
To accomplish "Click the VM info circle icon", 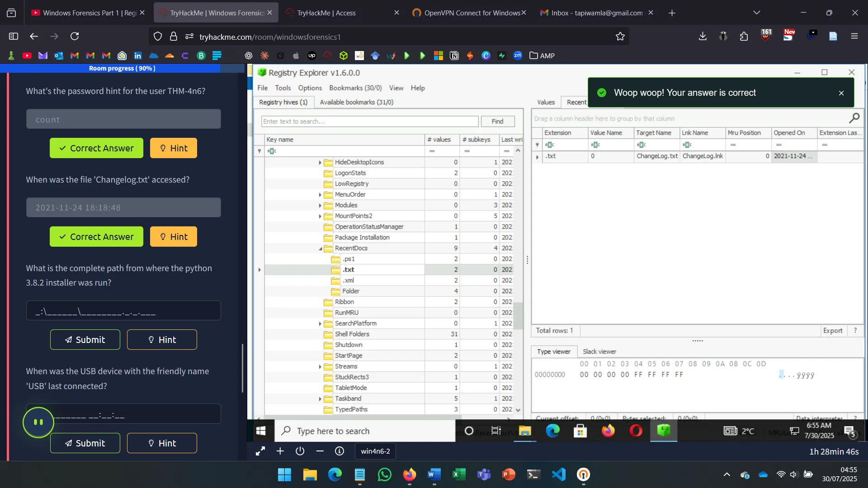I will tap(340, 451).
